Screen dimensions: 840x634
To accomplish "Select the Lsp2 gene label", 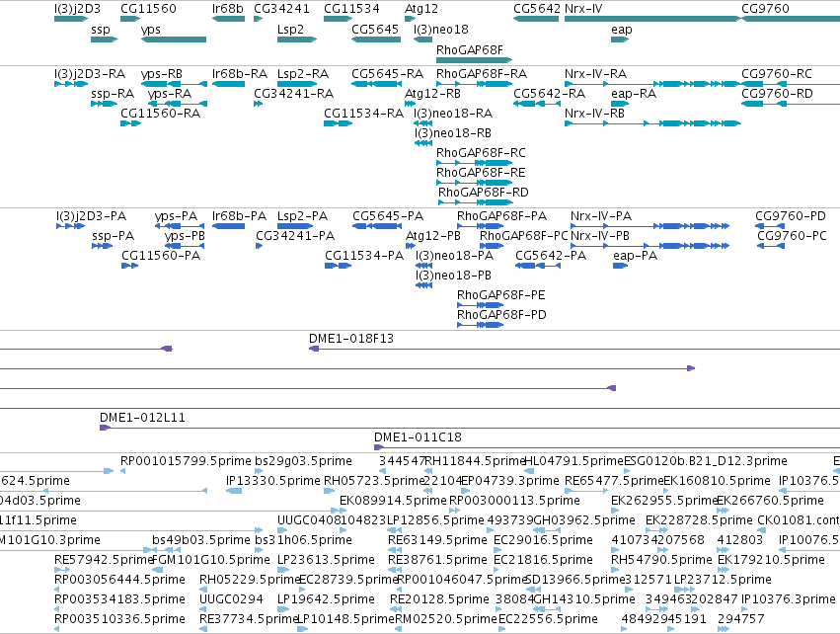I will click(290, 30).
